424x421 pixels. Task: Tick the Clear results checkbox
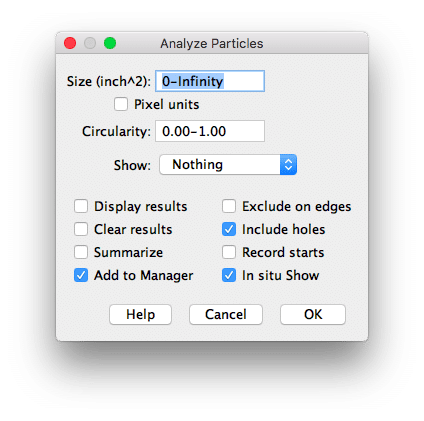pyautogui.click(x=81, y=229)
